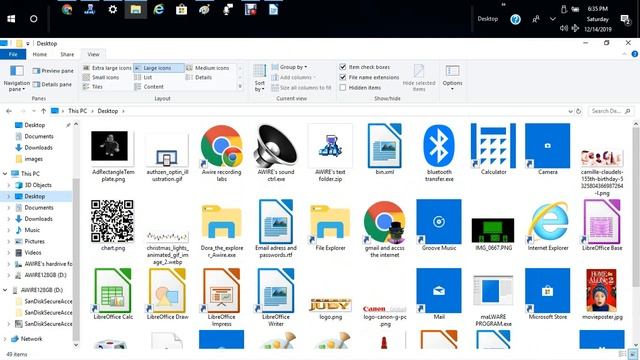The width and height of the screenshot is (640, 360).
Task: Switch layout to Extra large icons
Action: tap(107, 68)
